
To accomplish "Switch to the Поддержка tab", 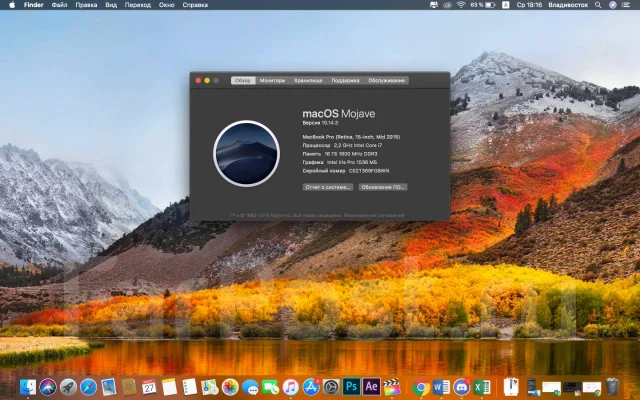I will (345, 80).
